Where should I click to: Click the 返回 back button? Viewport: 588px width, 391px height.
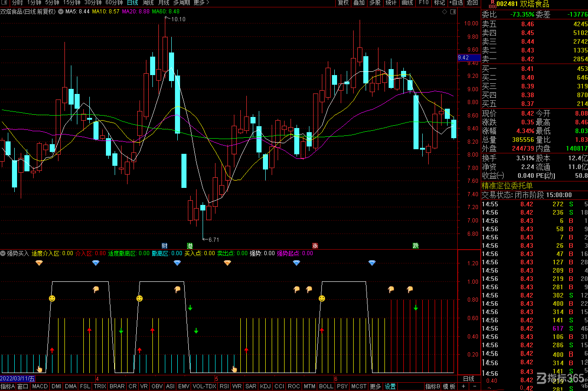472,3
